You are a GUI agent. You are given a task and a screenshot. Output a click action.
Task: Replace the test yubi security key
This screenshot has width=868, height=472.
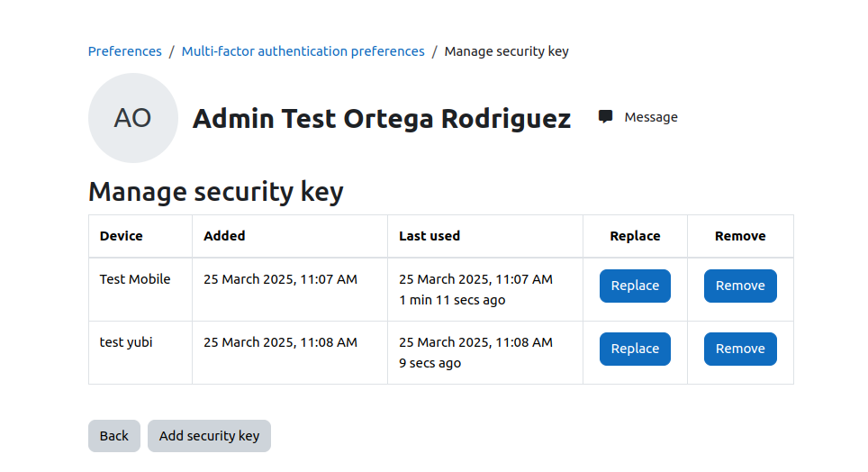(x=635, y=349)
